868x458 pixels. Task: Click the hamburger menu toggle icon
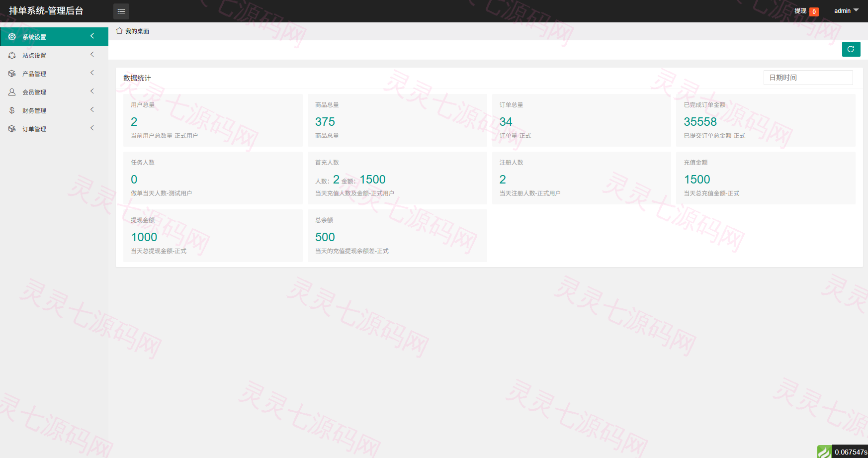(121, 11)
